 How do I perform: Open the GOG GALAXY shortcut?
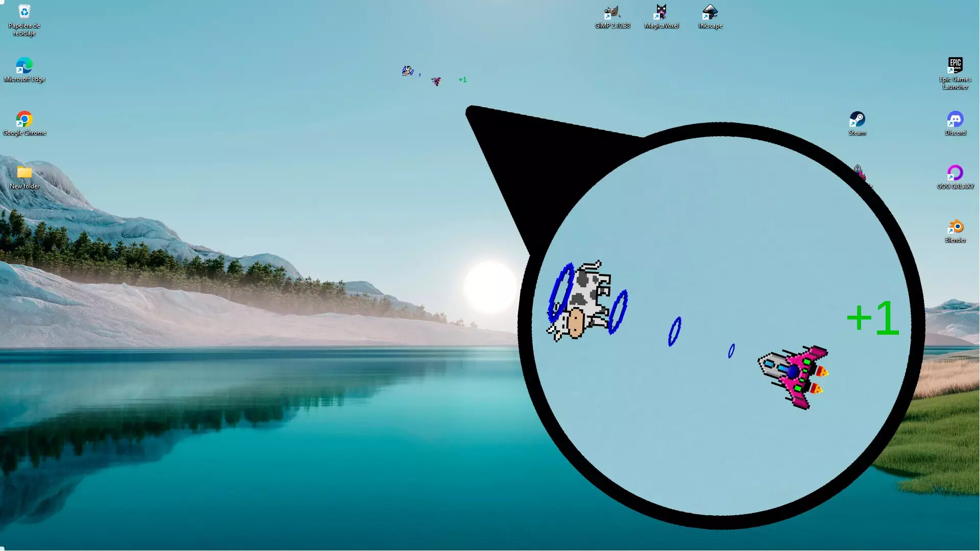(x=955, y=173)
